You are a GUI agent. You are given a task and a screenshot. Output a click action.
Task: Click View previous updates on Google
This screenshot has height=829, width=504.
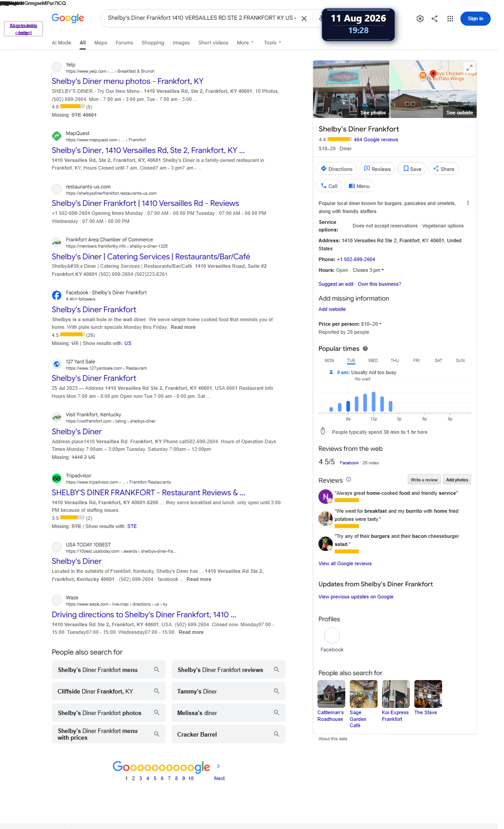point(356,597)
